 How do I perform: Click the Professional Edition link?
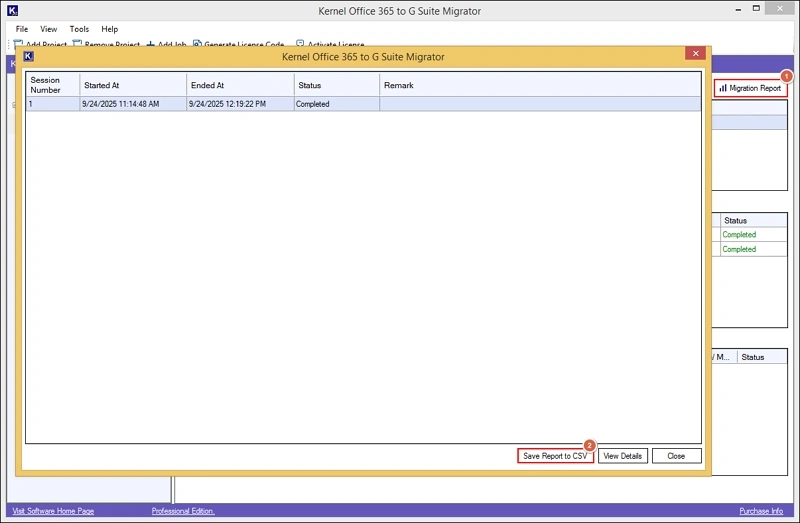point(183,511)
